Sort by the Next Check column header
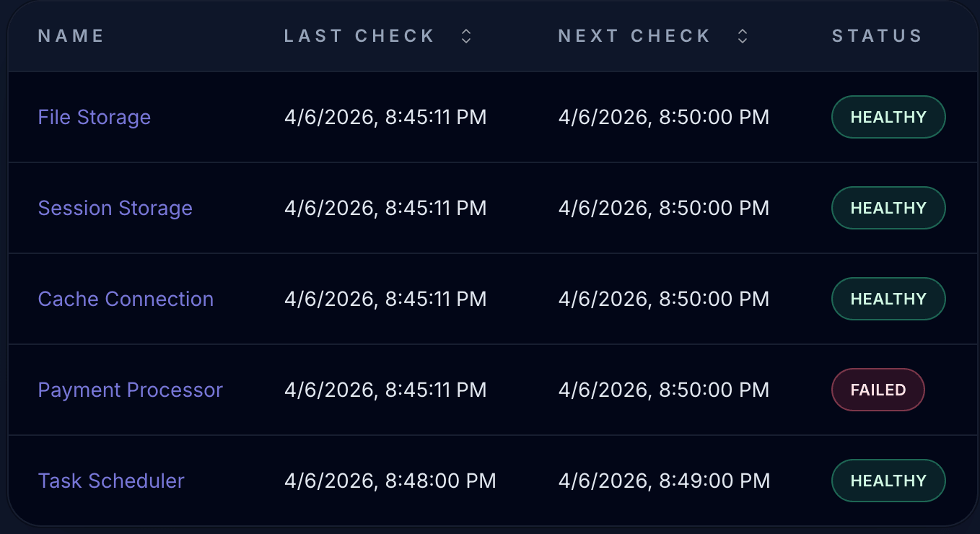 tap(634, 36)
